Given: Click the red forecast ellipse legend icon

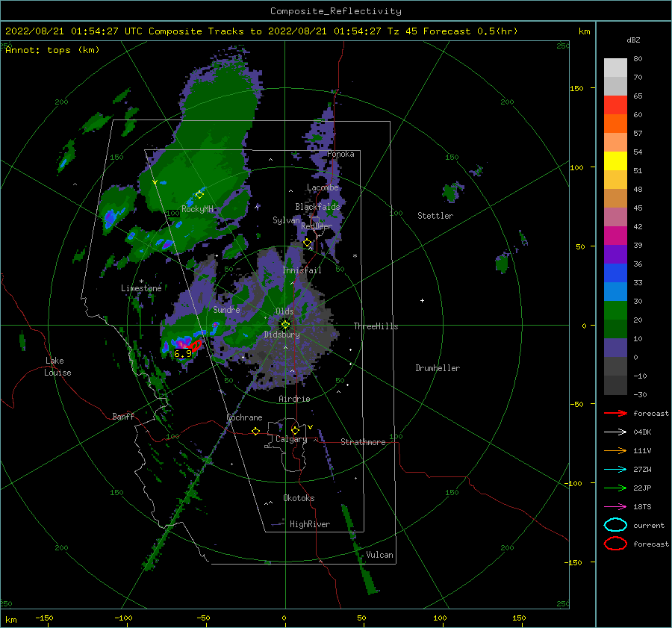Looking at the screenshot, I should pos(615,544).
